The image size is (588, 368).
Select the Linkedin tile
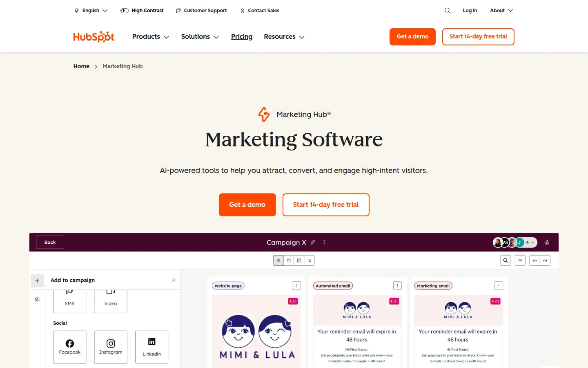[151, 347]
